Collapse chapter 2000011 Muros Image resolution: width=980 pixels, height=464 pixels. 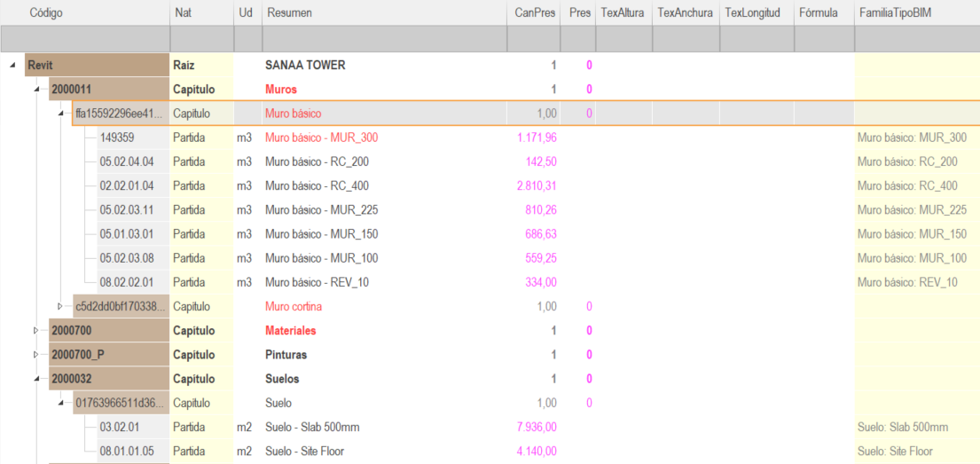(37, 90)
